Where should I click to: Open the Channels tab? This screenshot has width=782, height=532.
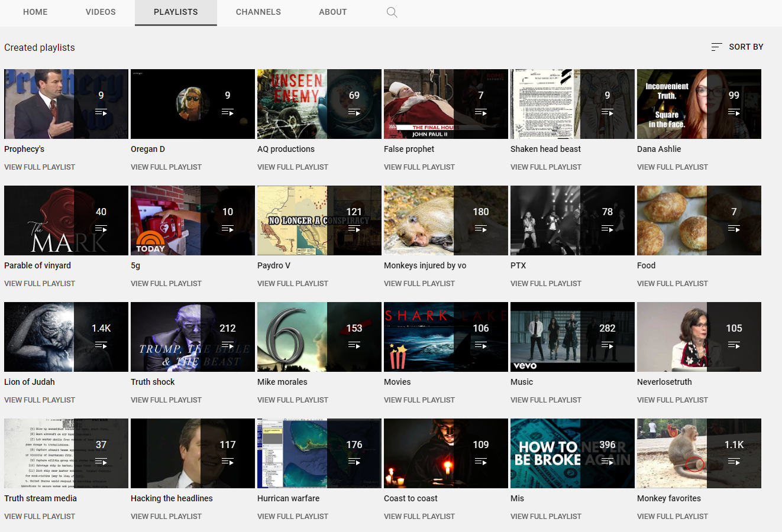(x=258, y=12)
